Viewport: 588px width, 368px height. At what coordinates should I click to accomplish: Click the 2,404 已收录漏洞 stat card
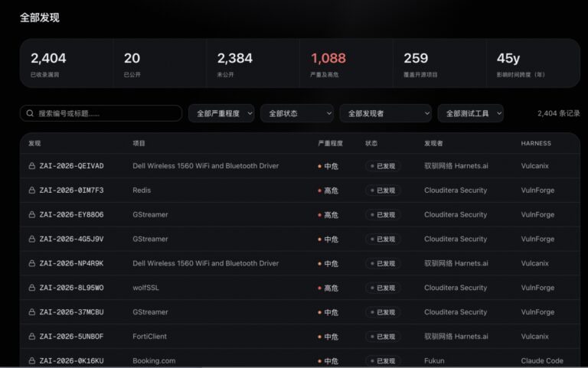click(67, 64)
